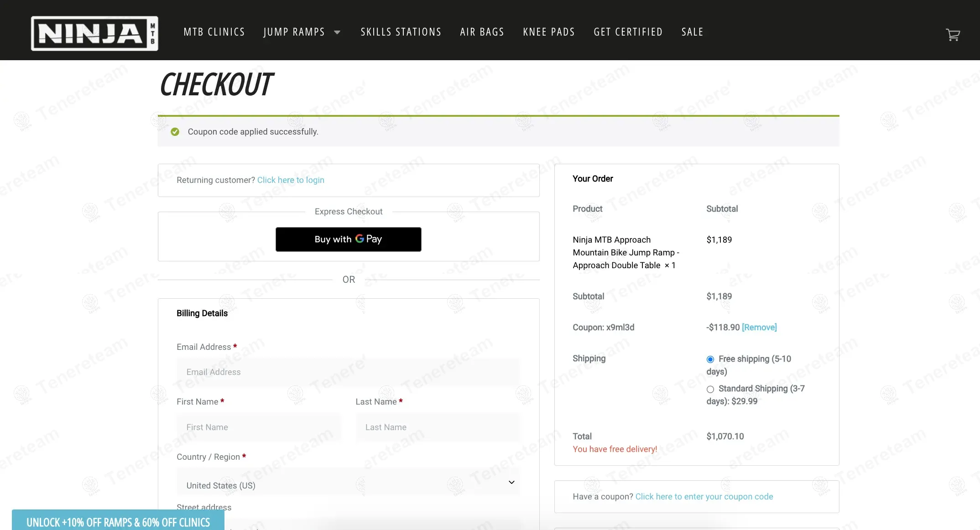Image resolution: width=980 pixels, height=530 pixels.
Task: Open the Country / Region dropdown
Action: point(348,483)
